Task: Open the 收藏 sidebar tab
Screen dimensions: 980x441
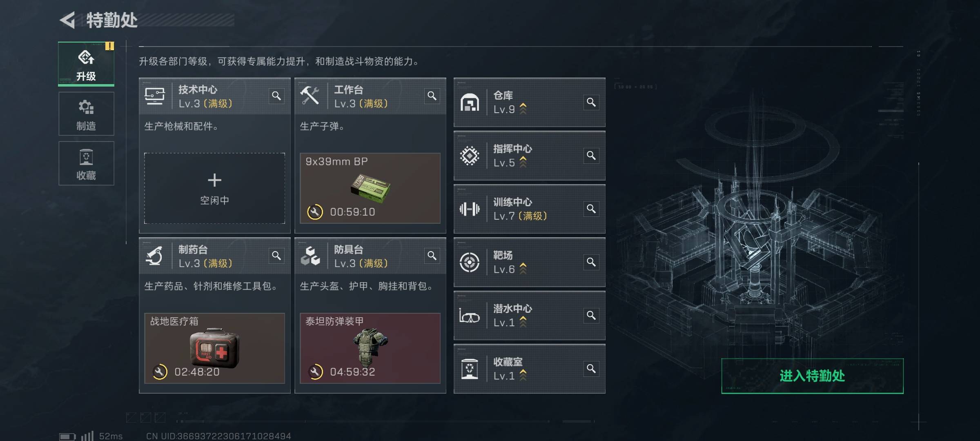Action: click(86, 163)
